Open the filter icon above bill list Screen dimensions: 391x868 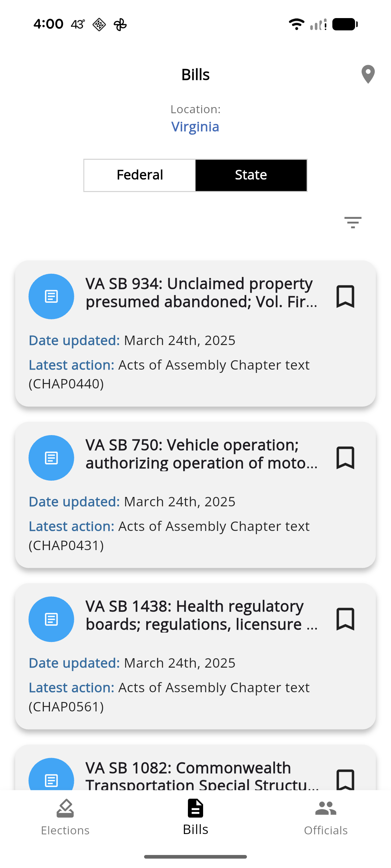click(x=352, y=222)
